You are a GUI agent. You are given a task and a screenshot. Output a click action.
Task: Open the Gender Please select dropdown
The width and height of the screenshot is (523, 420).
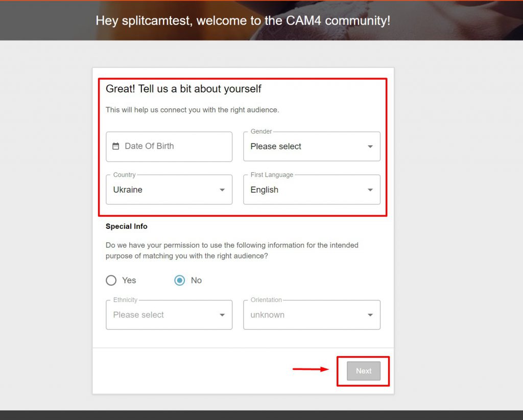[312, 147]
